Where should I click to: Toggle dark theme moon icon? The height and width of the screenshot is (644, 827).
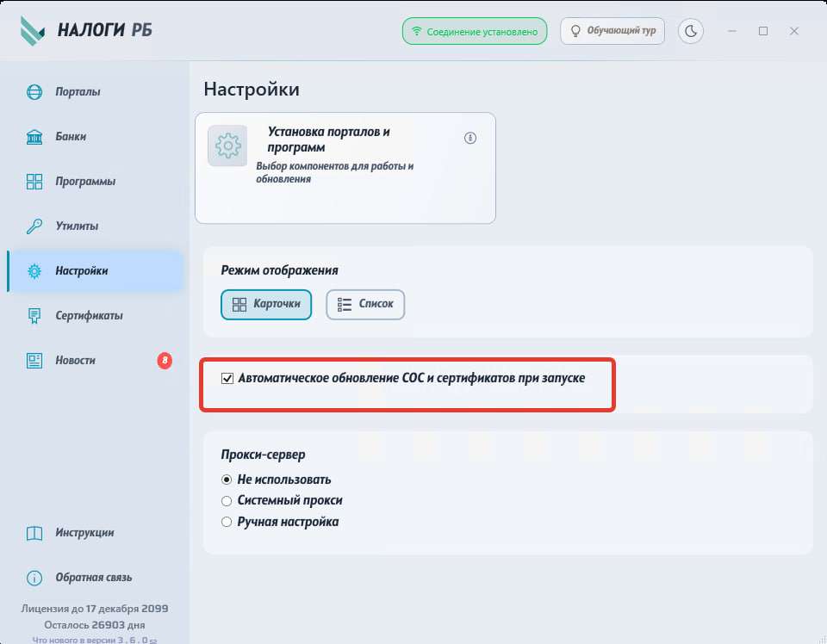pyautogui.click(x=691, y=31)
